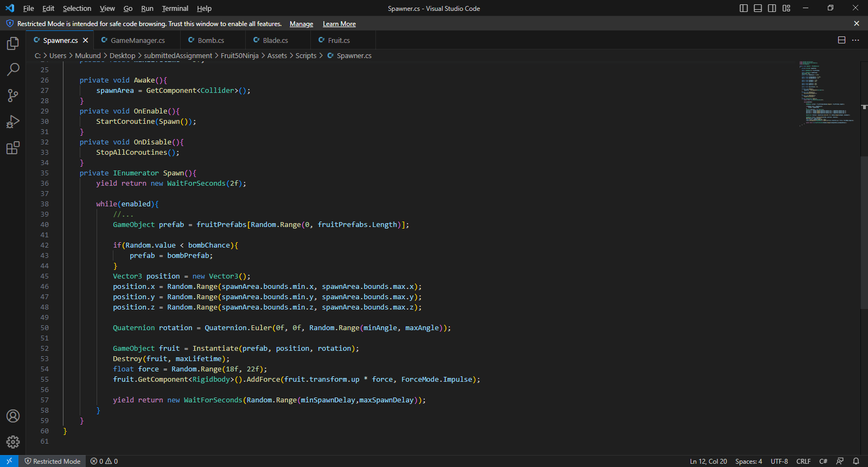Open the Go menu
The image size is (868, 467).
[x=128, y=8]
